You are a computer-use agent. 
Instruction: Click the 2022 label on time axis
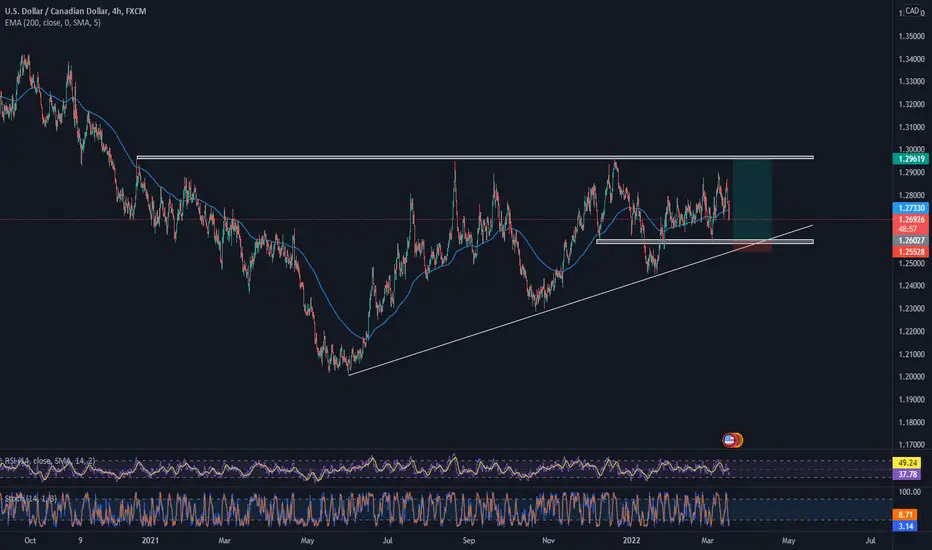pyautogui.click(x=631, y=540)
